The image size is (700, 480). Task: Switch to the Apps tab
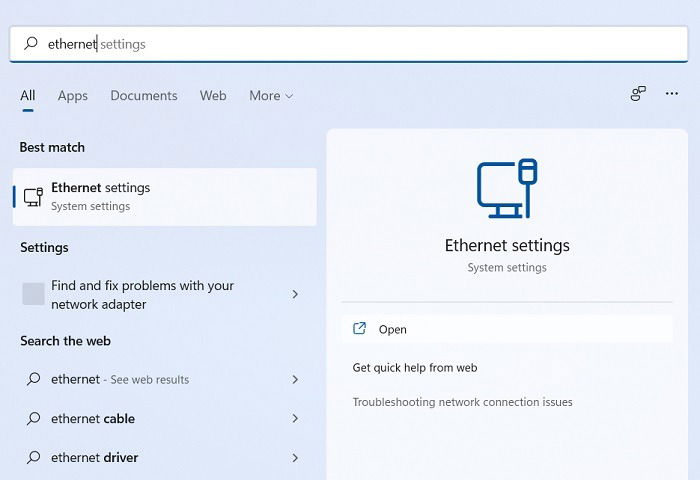coord(73,96)
